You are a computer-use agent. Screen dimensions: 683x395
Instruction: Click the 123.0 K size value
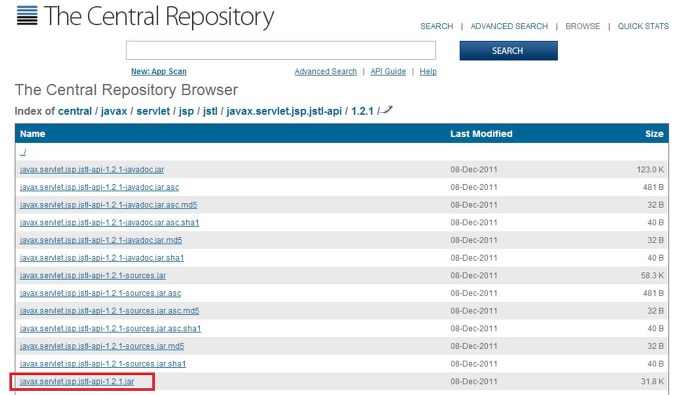[x=650, y=169]
